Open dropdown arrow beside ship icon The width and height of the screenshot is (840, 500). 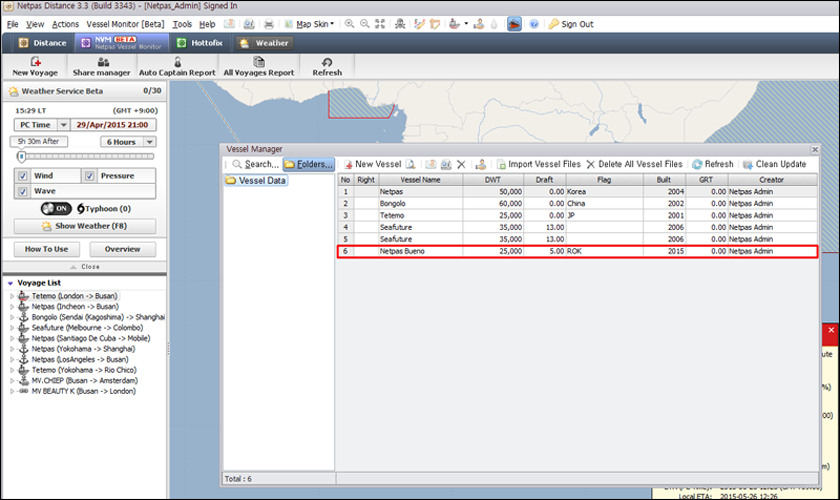pos(466,24)
